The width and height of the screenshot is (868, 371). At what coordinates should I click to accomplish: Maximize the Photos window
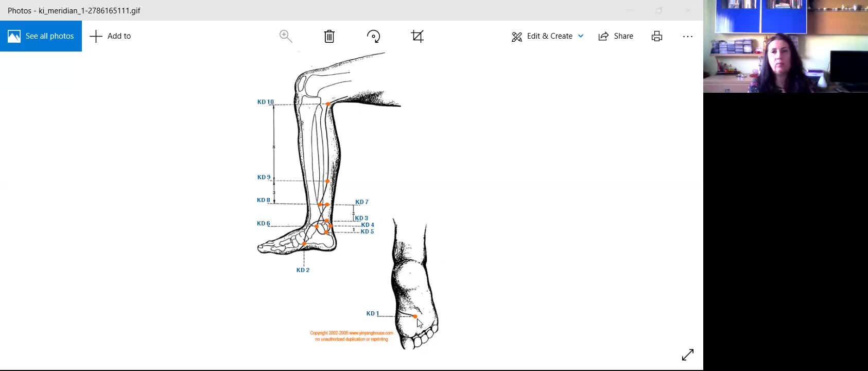pos(659,10)
